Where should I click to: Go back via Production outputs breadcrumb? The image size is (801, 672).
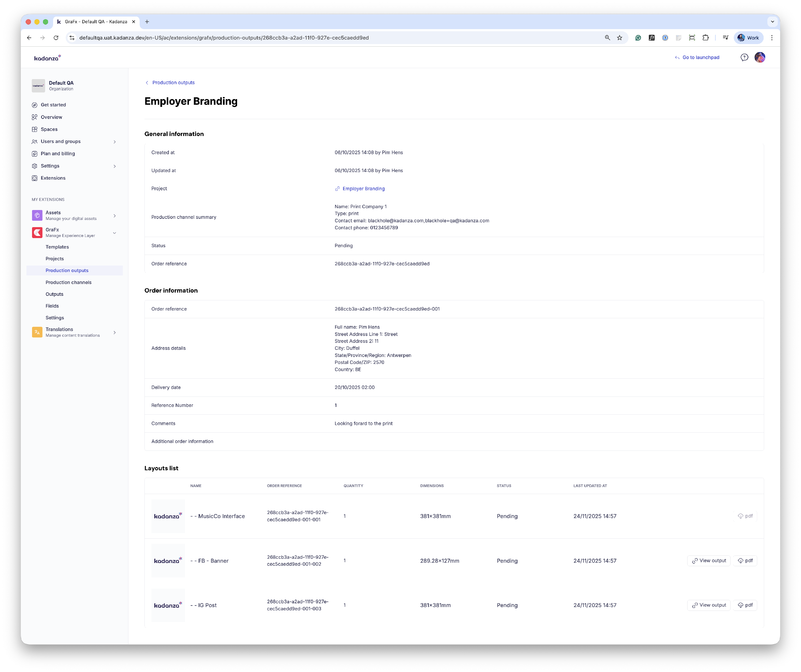[x=173, y=82]
